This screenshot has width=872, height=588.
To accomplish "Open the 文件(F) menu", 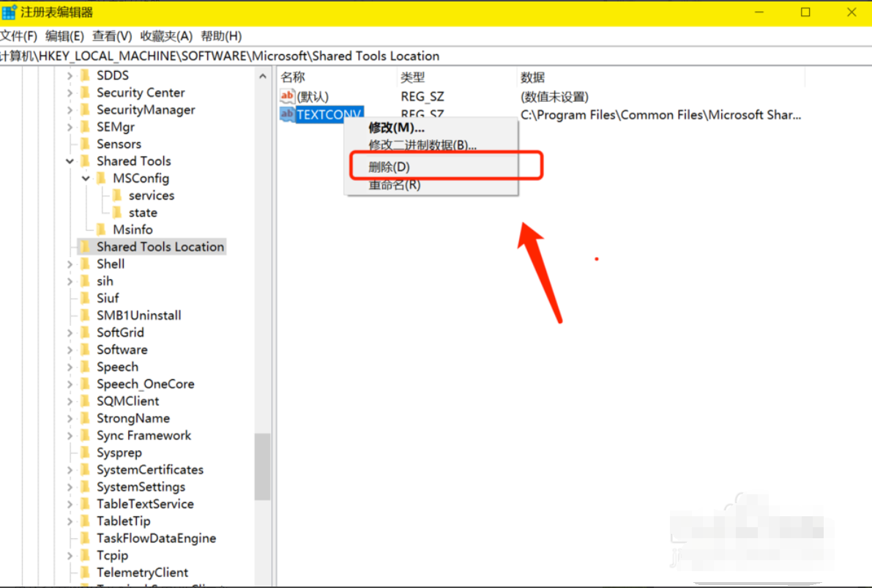I will pyautogui.click(x=19, y=36).
